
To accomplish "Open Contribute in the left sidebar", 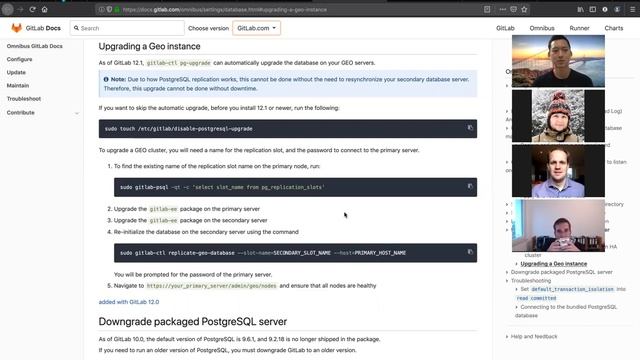I will (x=20, y=113).
